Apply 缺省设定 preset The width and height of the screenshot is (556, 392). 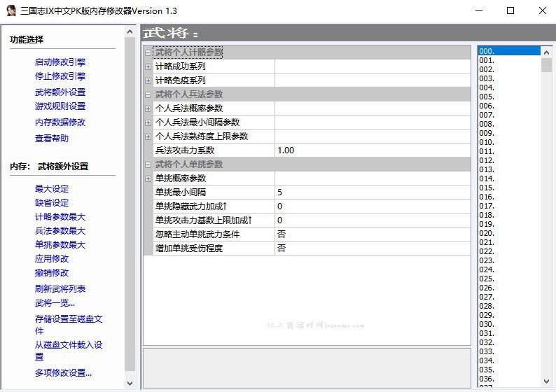pos(52,203)
